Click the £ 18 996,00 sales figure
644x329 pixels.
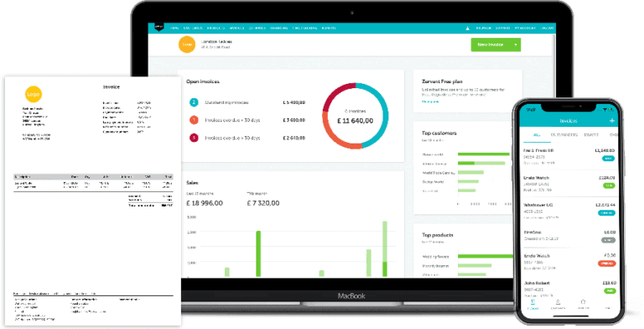coord(205,203)
